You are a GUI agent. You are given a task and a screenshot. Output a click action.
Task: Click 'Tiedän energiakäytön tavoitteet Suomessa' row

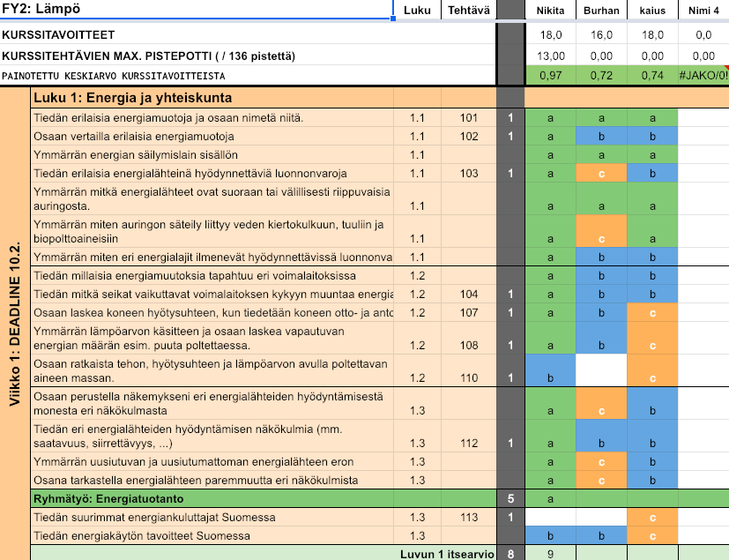pos(212,536)
